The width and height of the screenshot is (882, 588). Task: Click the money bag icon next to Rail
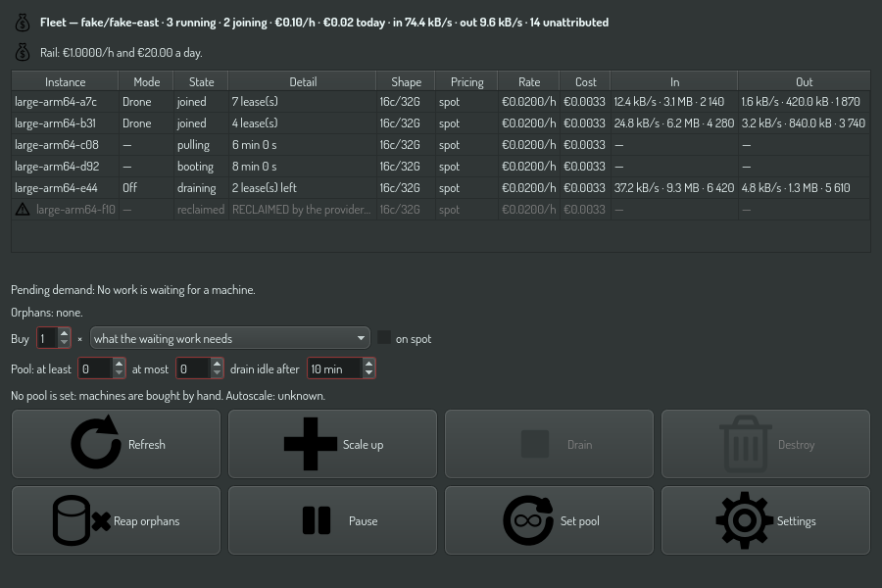coord(23,52)
